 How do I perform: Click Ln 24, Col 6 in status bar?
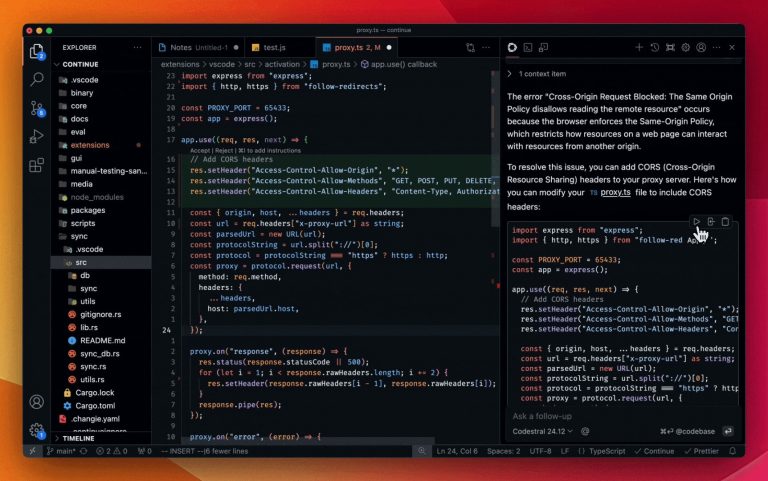pyautogui.click(x=457, y=451)
